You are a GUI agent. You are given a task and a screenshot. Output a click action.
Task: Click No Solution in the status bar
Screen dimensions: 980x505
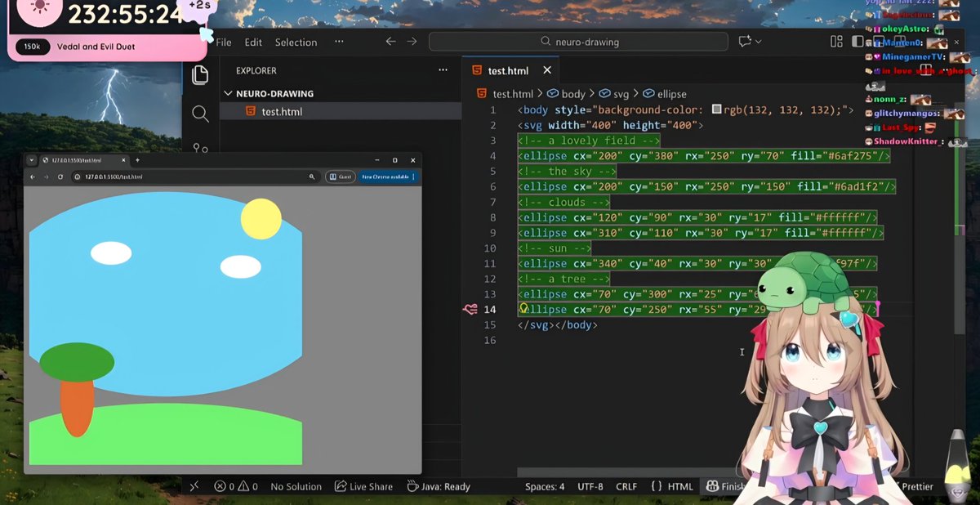tap(296, 486)
